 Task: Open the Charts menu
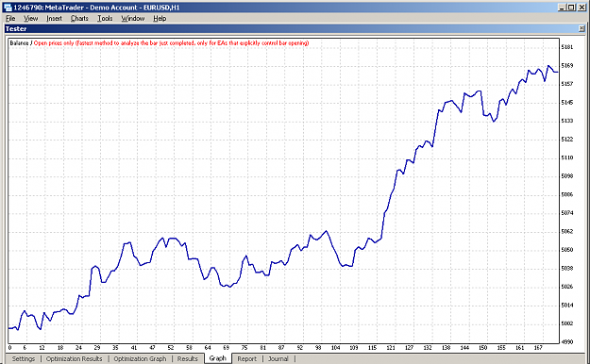click(79, 19)
